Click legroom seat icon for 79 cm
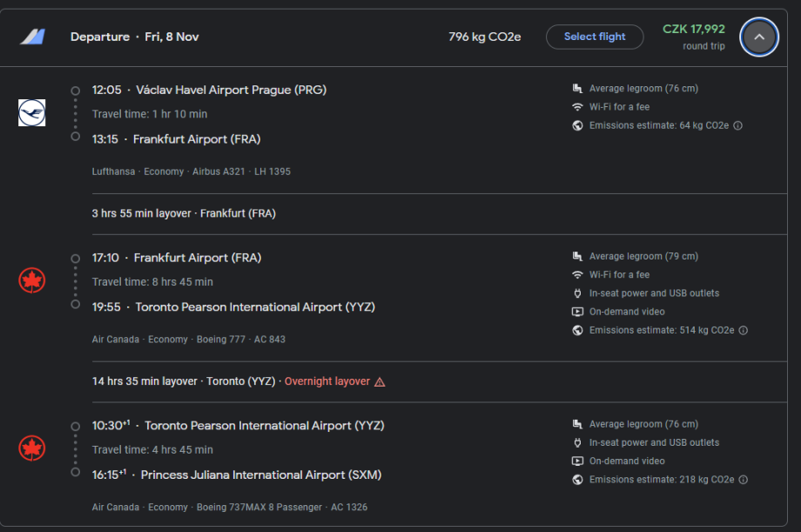 [577, 256]
